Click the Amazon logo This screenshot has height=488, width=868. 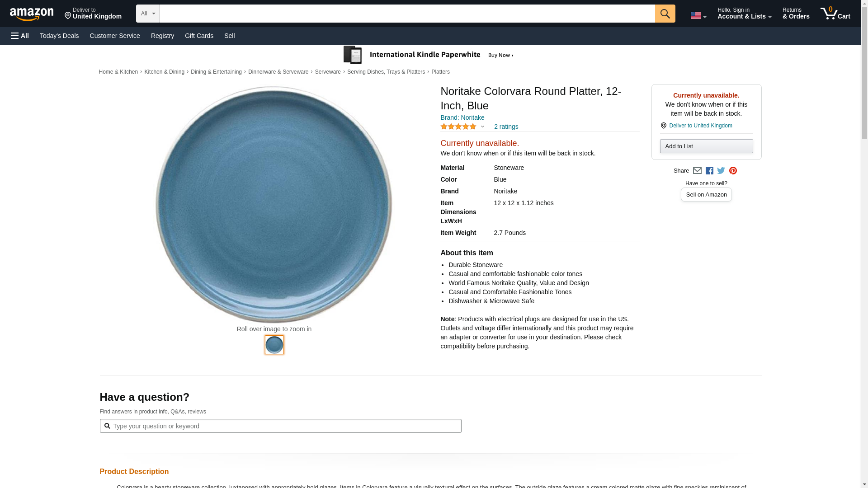(32, 14)
